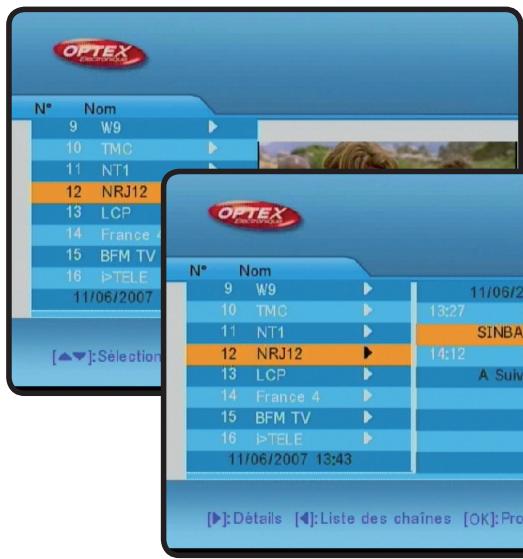Select LCP row in the back window
The width and height of the screenshot is (523, 559).
[x=96, y=213]
